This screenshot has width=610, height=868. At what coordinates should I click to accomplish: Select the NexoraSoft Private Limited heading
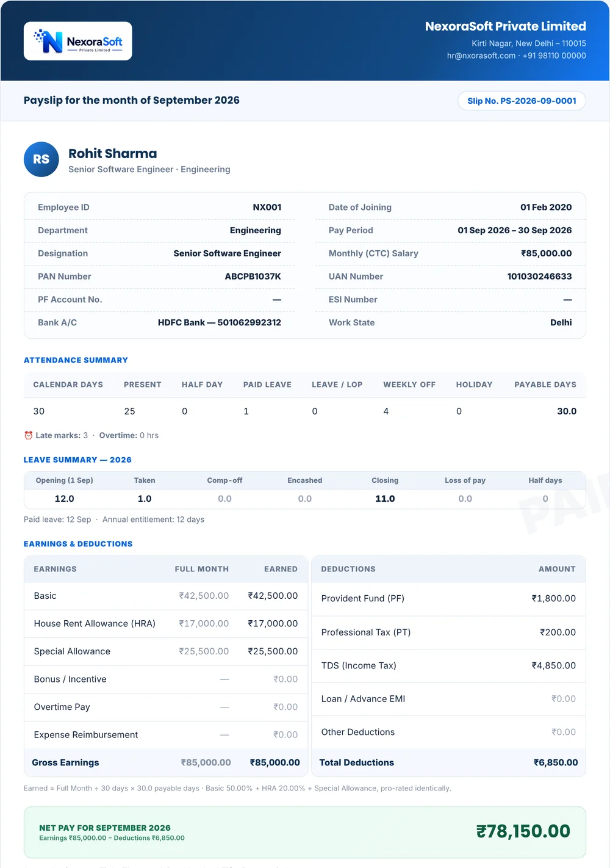click(x=506, y=26)
